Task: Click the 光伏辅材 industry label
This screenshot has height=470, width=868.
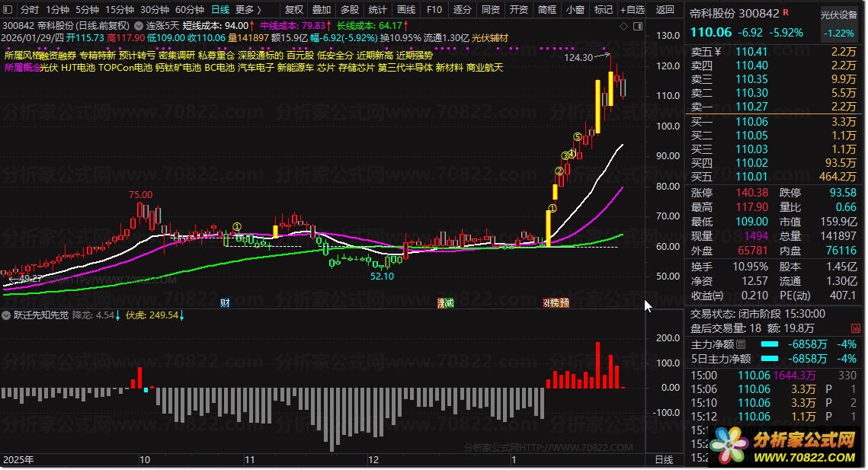Action: 490,37
